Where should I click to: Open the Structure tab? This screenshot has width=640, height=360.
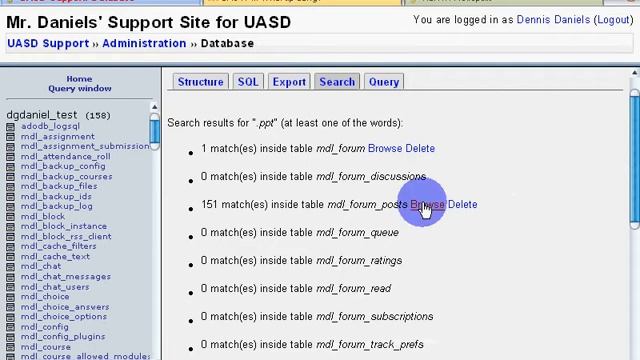200,82
